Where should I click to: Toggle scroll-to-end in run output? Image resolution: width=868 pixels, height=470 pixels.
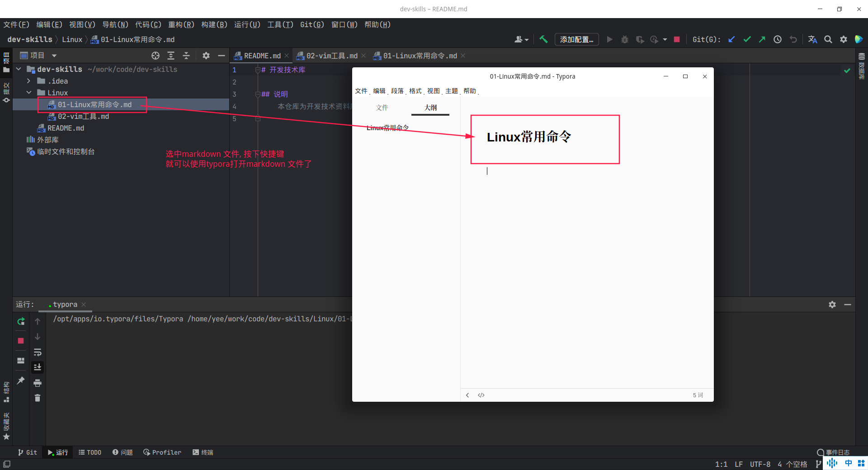[38, 367]
